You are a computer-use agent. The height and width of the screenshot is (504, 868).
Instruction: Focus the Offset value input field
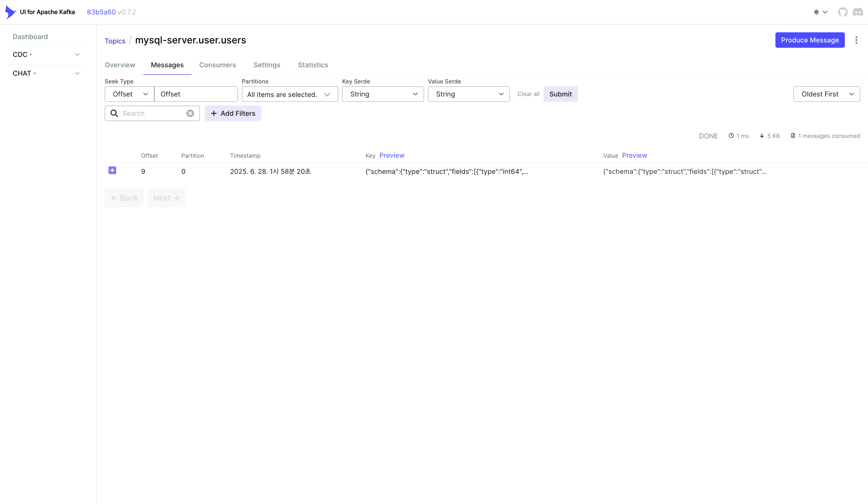pos(196,94)
